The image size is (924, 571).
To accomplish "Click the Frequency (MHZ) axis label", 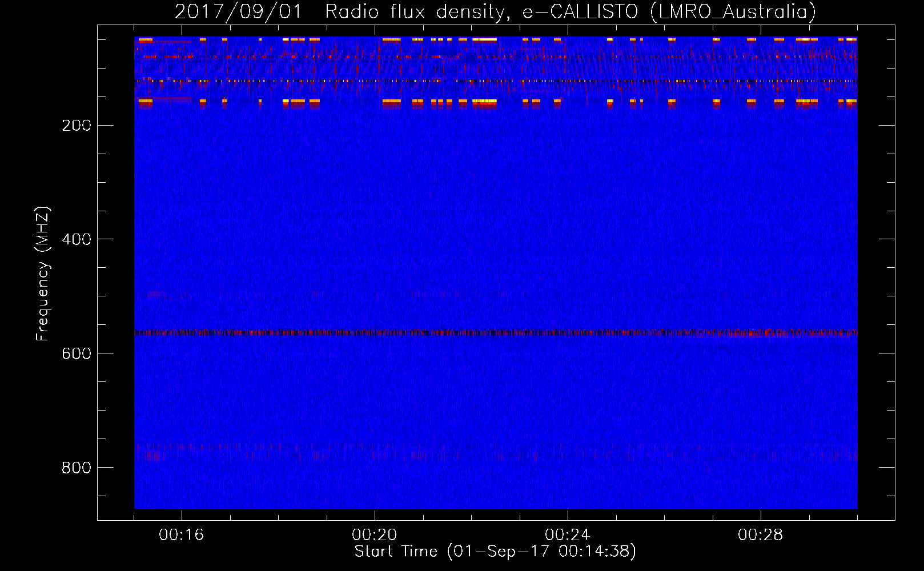I will tap(43, 274).
